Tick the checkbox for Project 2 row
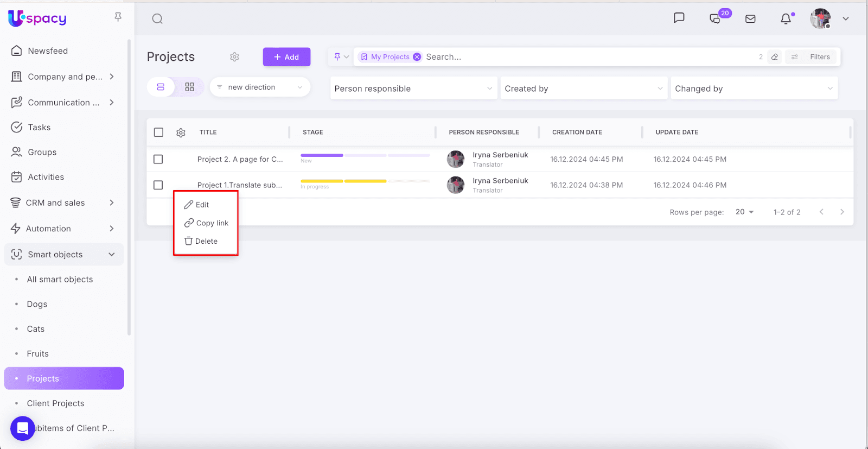Image resolution: width=868 pixels, height=449 pixels. pyautogui.click(x=158, y=159)
